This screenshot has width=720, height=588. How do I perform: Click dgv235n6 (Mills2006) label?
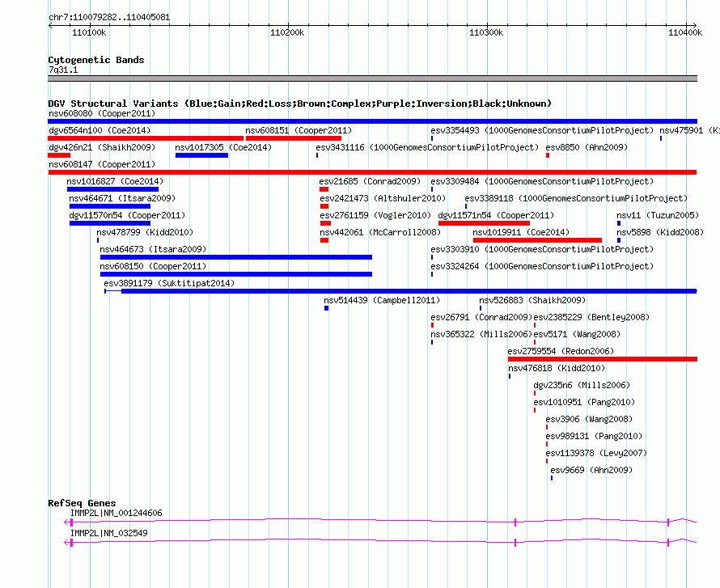tap(582, 385)
